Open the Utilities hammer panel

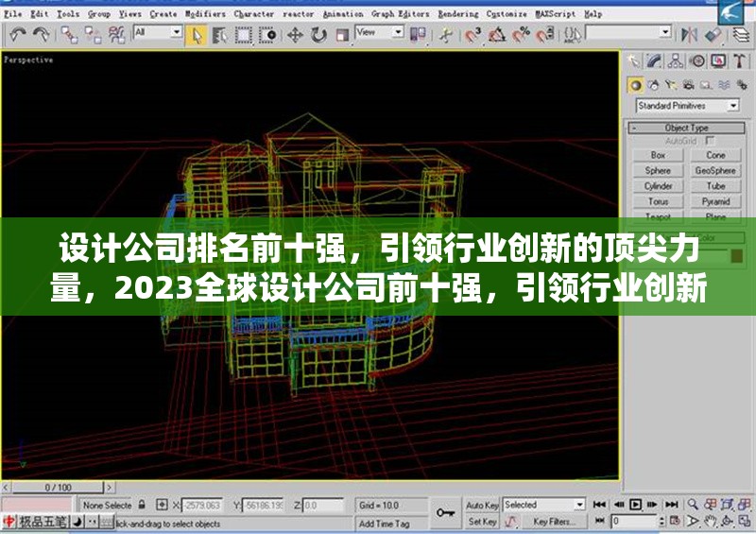point(738,61)
